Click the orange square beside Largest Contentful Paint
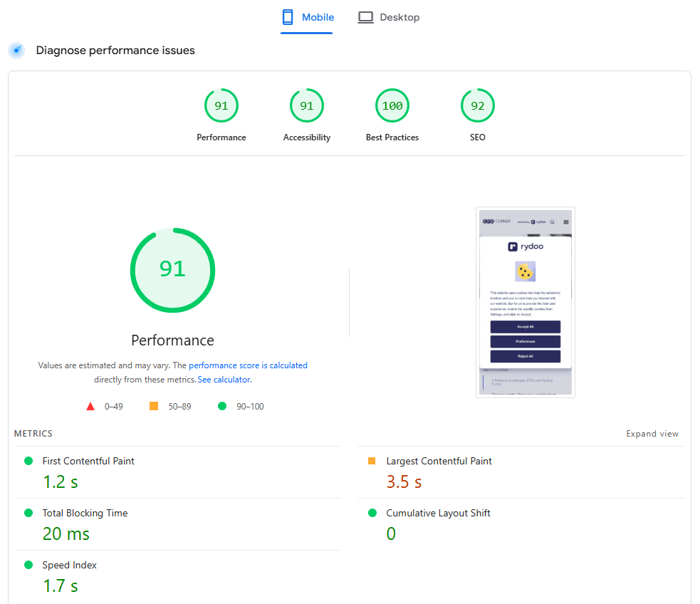Screen dimensions: 700x604 [371, 461]
